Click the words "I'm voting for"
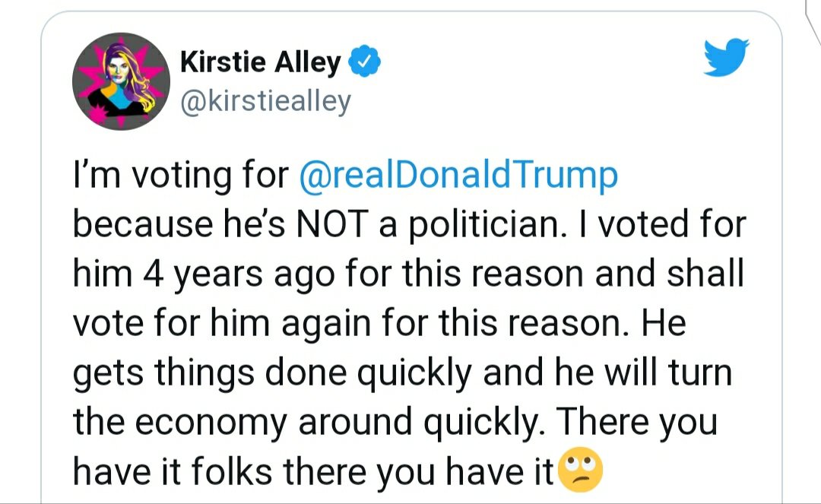 182,176
